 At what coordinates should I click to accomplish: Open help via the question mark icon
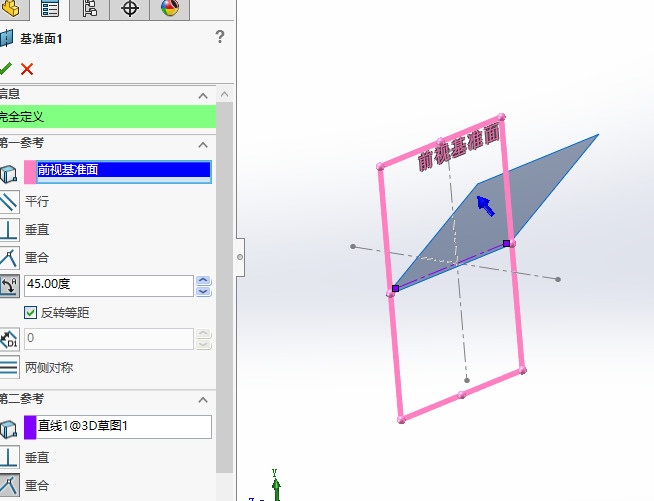220,37
